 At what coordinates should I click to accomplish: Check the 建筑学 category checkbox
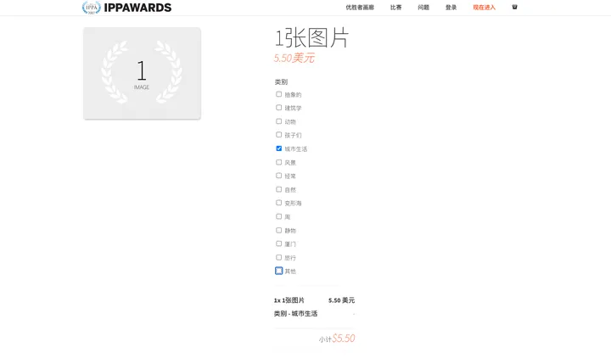[278, 108]
